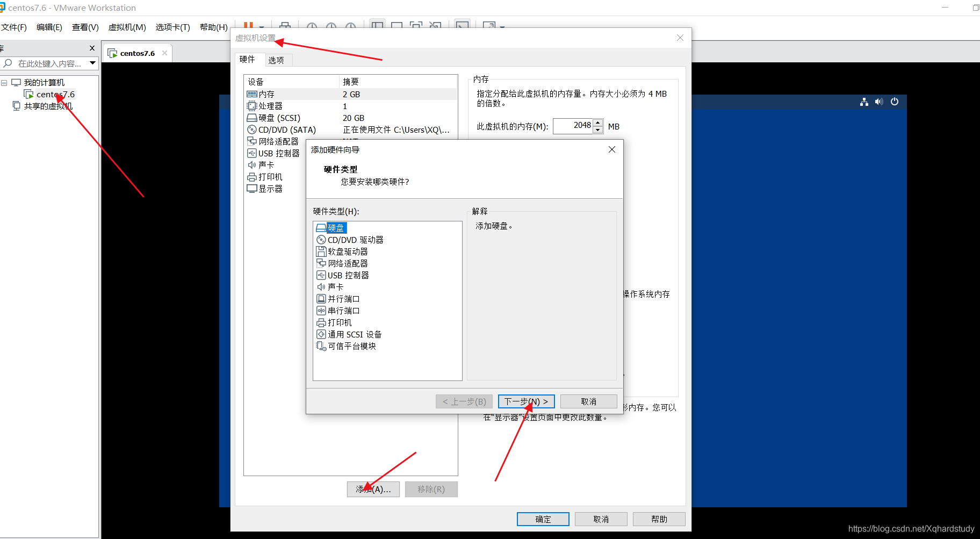
Task: Collapse the 我的计算机 tree node
Action: (4, 82)
